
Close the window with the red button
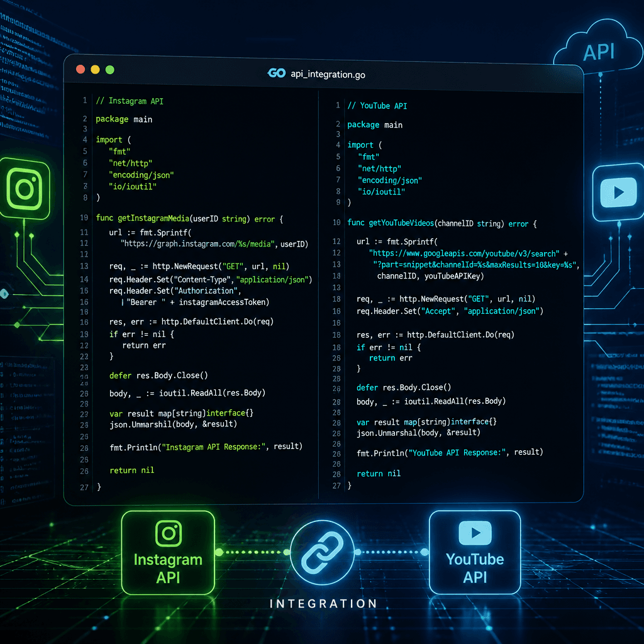(80, 69)
